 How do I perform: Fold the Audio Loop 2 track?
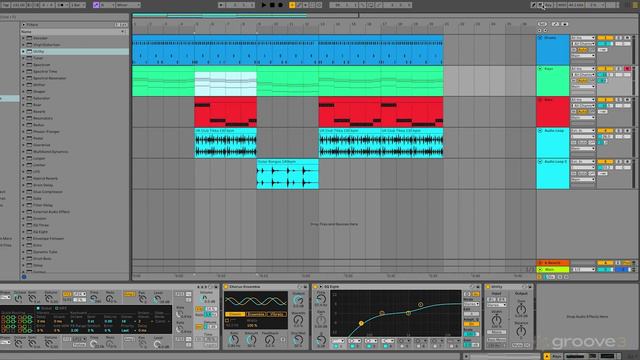(540, 162)
